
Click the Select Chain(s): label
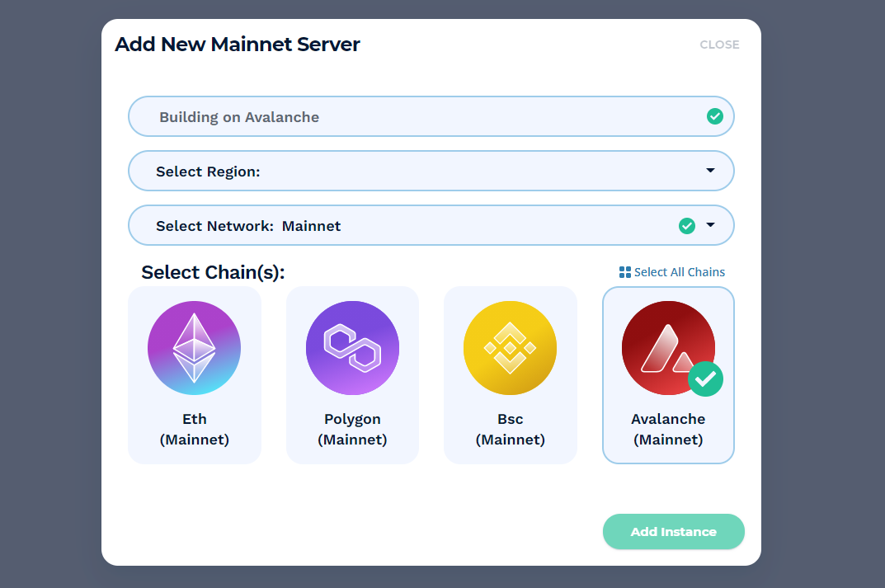(x=213, y=272)
